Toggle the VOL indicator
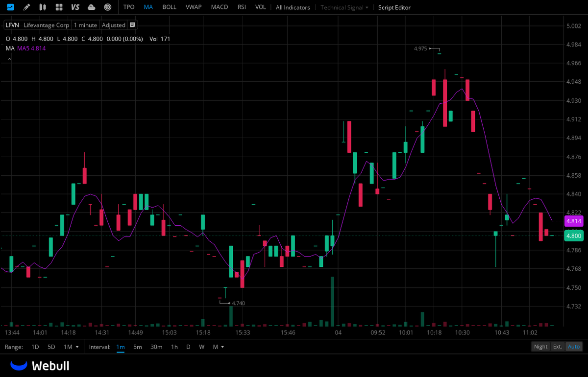Image resolution: width=588 pixels, height=377 pixels. tap(261, 7)
